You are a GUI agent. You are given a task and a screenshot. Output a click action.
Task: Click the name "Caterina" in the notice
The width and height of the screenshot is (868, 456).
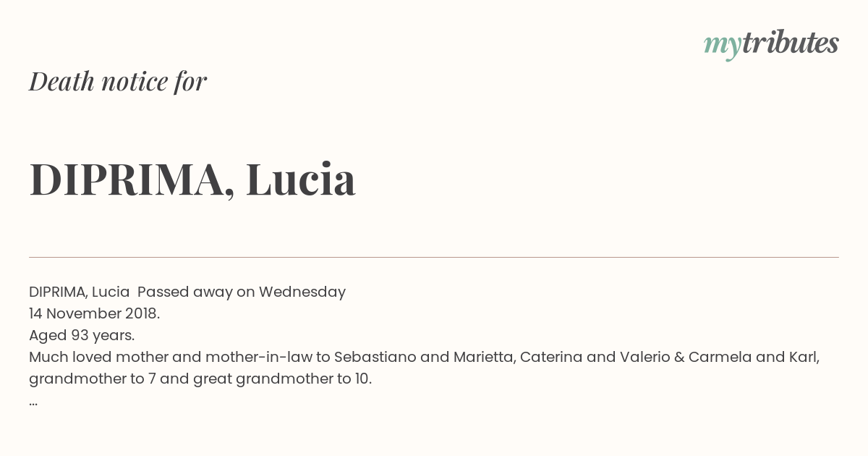click(552, 357)
